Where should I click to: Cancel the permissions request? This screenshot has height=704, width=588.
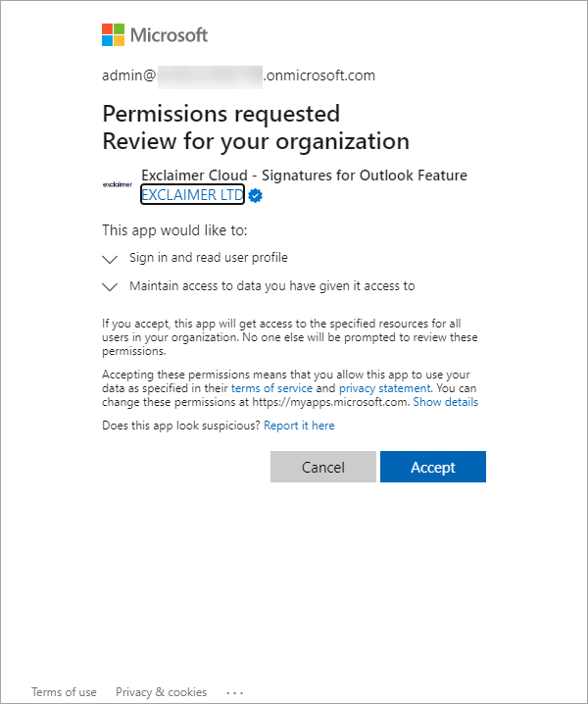[323, 467]
